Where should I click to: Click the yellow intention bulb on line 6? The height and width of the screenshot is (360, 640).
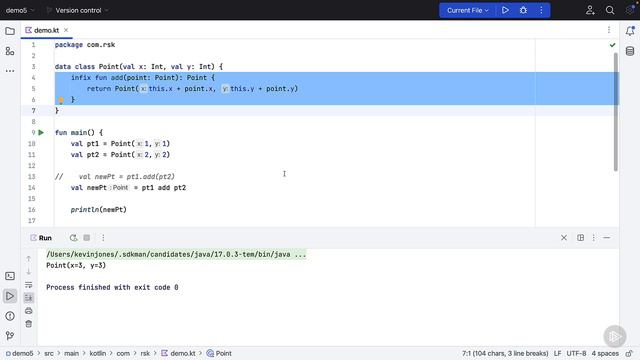(61, 100)
